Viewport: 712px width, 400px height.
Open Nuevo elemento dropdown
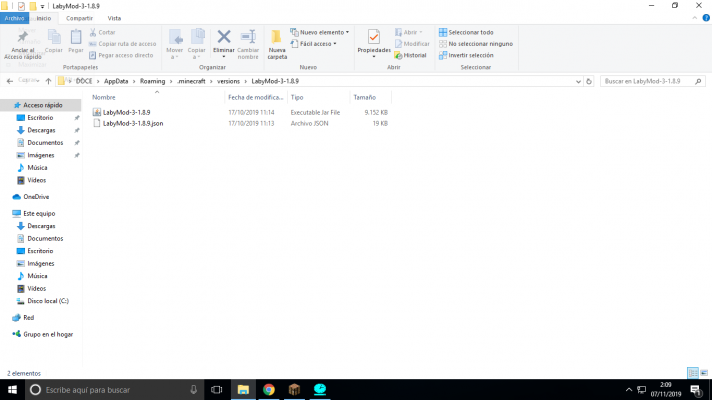tap(320, 32)
